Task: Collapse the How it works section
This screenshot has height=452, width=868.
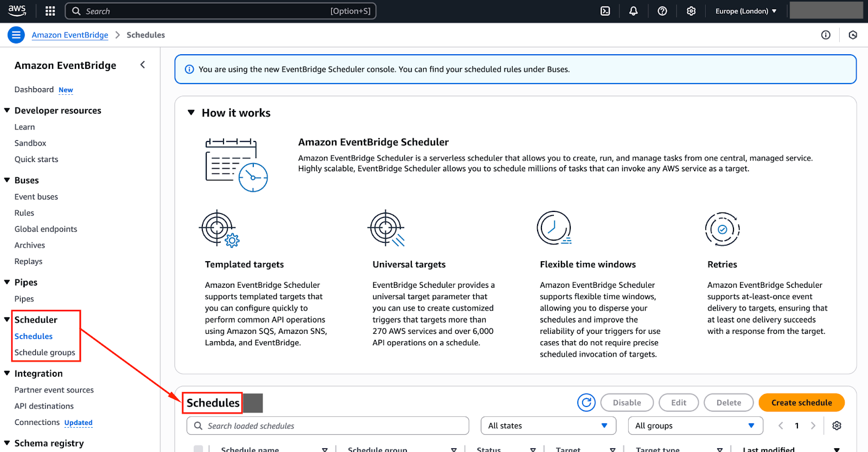Action: [x=191, y=113]
